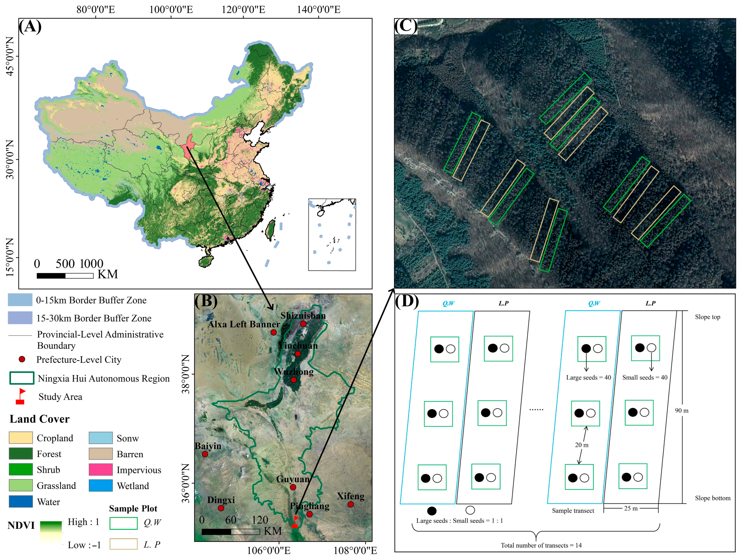This screenshot has width=743, height=560.
Task: Click the Ningxia Hui Autonomous Region legend outline
Action: [22, 378]
